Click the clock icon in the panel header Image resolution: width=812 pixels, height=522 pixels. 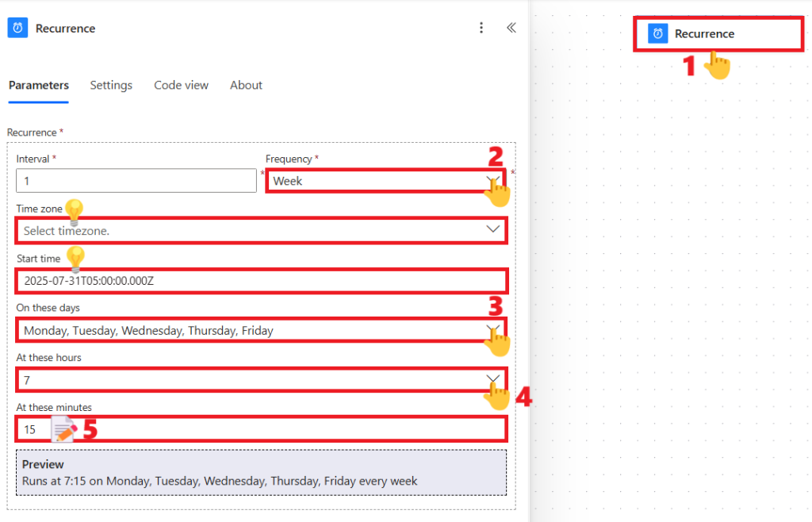pos(17,29)
